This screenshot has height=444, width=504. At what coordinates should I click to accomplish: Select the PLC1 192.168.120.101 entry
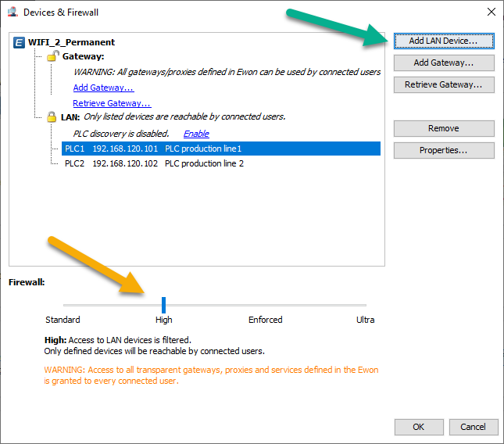click(221, 149)
